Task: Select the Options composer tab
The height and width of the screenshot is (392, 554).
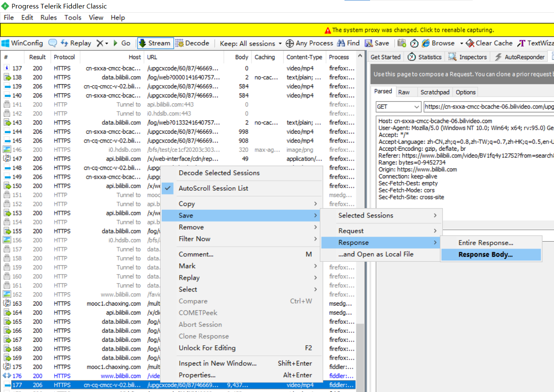Action: [x=465, y=92]
